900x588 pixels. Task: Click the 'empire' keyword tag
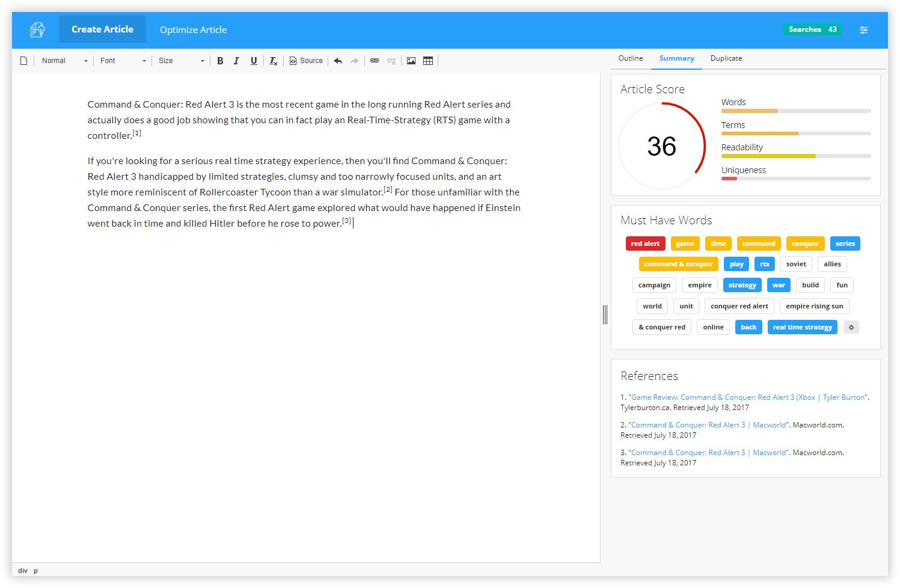point(700,285)
